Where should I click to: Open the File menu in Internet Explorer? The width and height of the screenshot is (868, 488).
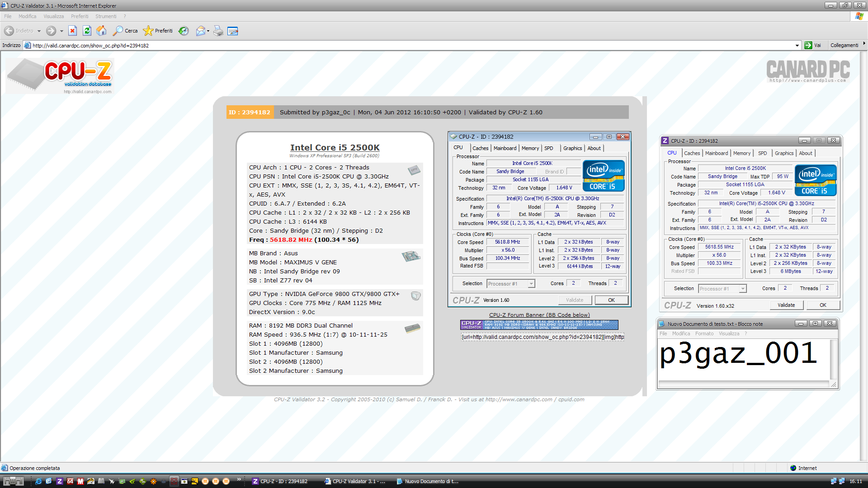(8, 16)
